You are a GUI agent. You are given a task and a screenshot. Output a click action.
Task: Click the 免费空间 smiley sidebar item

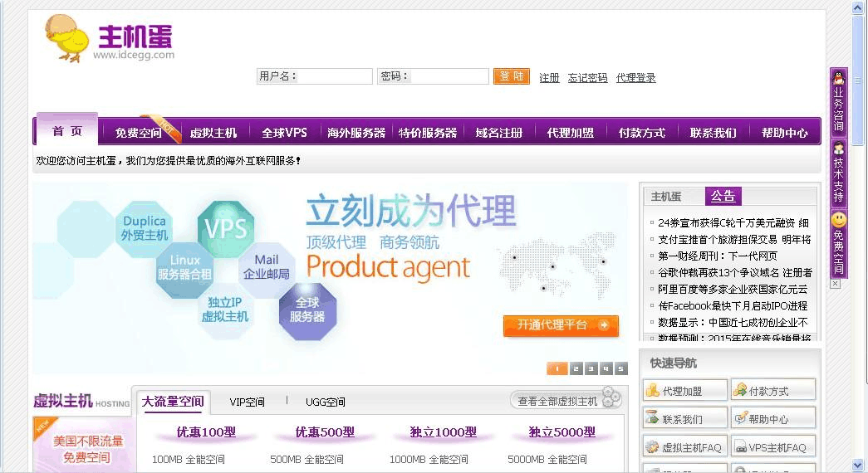click(838, 243)
